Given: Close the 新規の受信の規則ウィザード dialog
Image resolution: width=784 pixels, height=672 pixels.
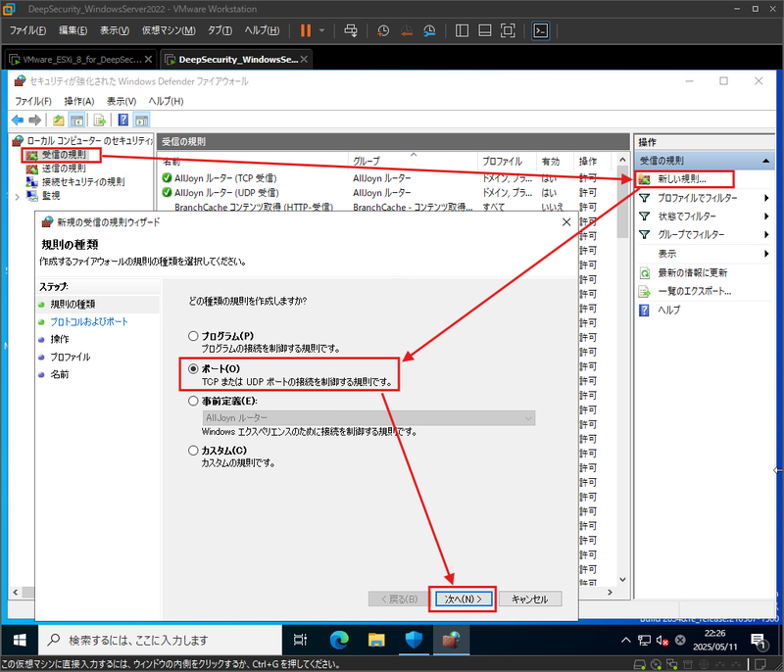Looking at the screenshot, I should [x=566, y=221].
